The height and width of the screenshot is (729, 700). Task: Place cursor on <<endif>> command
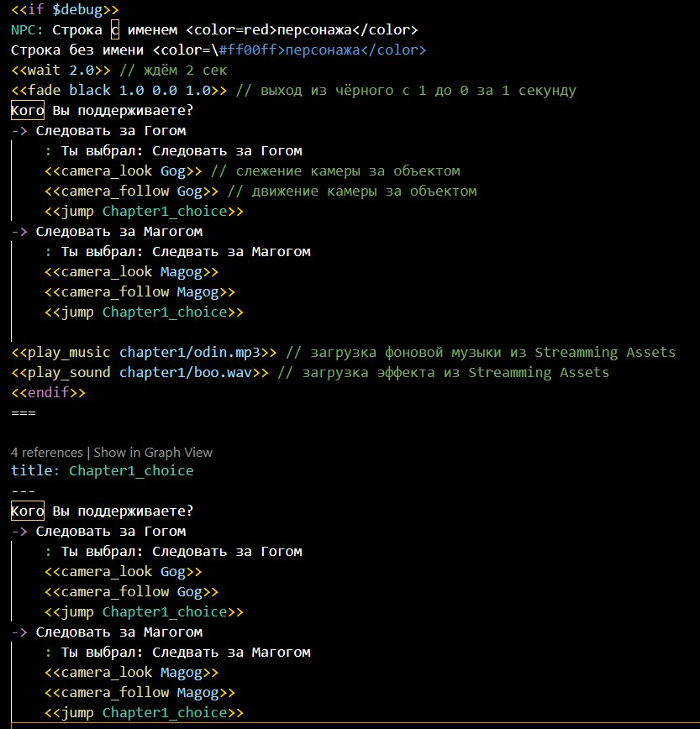[x=49, y=392]
